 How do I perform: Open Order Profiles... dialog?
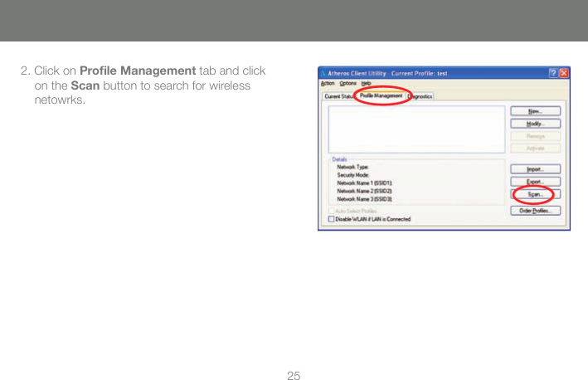(x=535, y=211)
